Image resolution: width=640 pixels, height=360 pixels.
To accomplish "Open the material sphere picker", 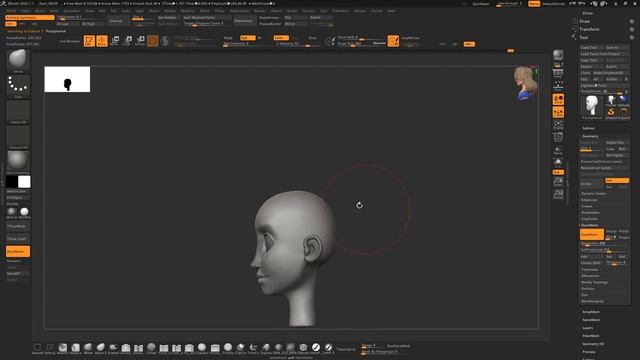I will coord(18,162).
